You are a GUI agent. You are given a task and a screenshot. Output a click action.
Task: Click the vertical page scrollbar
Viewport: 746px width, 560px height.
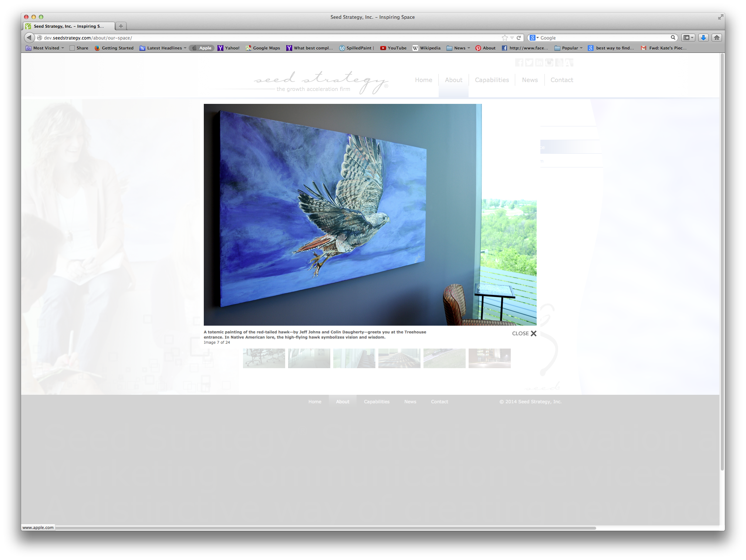722,259
